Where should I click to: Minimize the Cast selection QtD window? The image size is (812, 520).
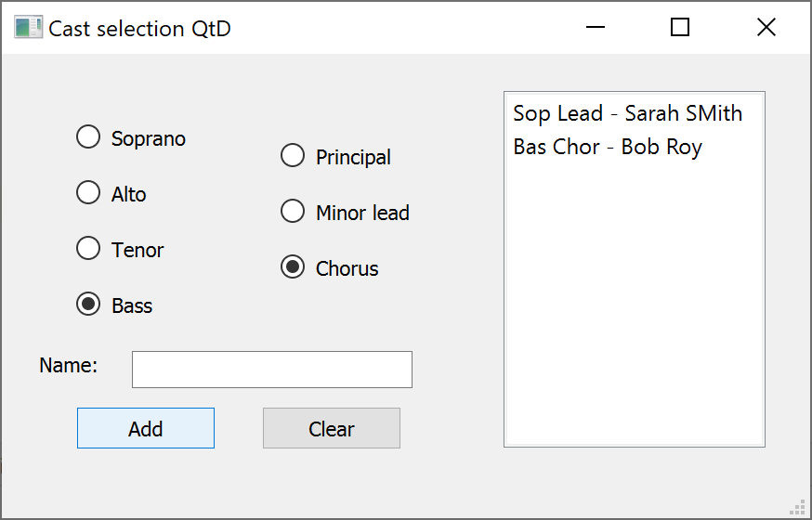click(x=595, y=28)
